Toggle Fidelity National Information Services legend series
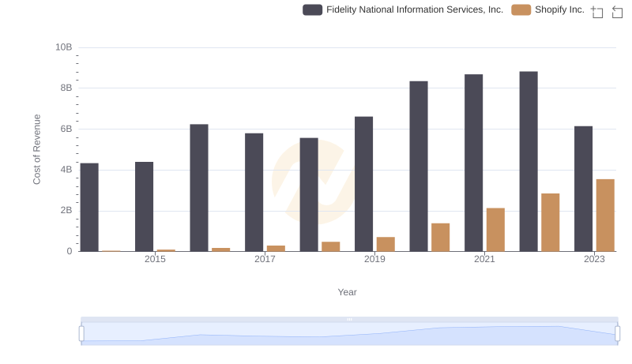Image resolution: width=632 pixels, height=364 pixels. 403,9
